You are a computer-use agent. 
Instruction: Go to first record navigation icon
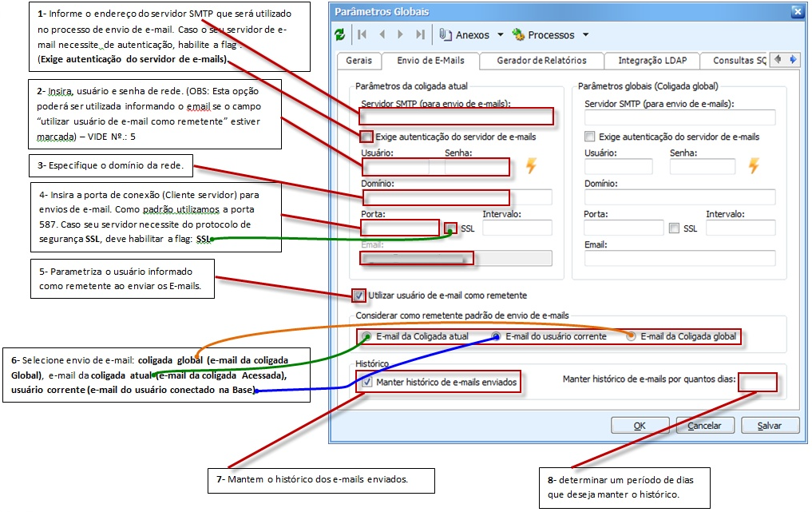click(362, 34)
